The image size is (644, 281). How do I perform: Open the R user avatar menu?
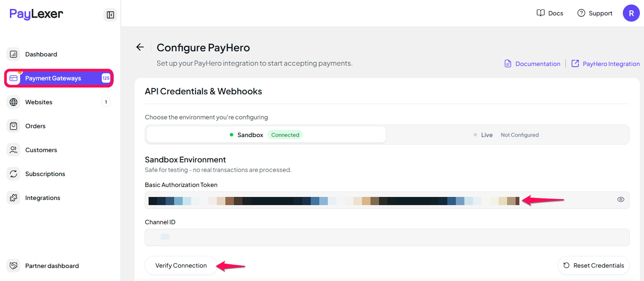coord(631,13)
